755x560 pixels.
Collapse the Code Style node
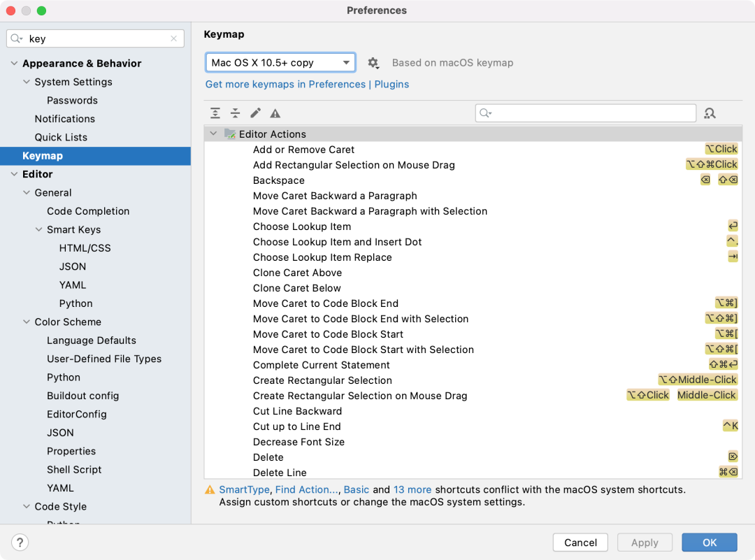[x=27, y=506]
